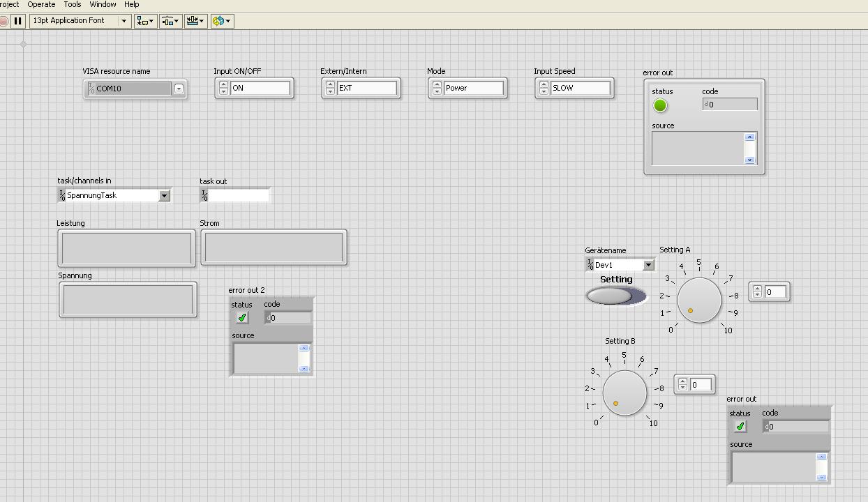Open the Align Objects toolbar menu
The height and width of the screenshot is (502, 868).
pos(145,21)
